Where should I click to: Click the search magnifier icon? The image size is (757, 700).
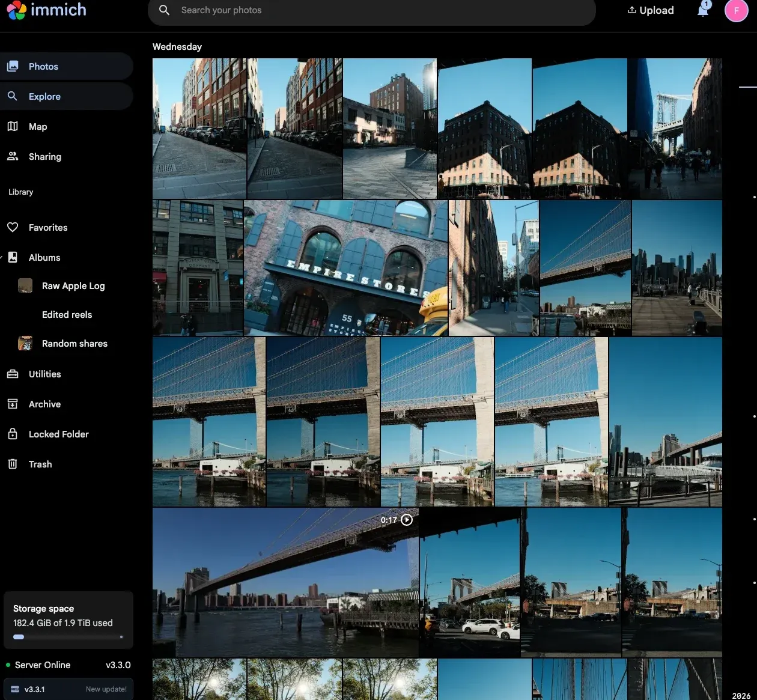[x=164, y=10]
